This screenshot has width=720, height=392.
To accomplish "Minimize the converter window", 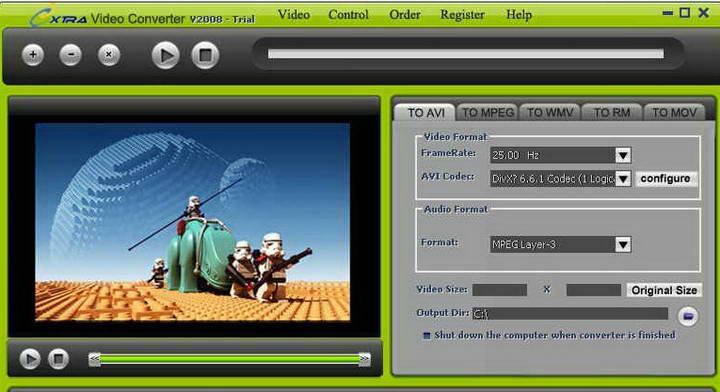I will pos(668,13).
